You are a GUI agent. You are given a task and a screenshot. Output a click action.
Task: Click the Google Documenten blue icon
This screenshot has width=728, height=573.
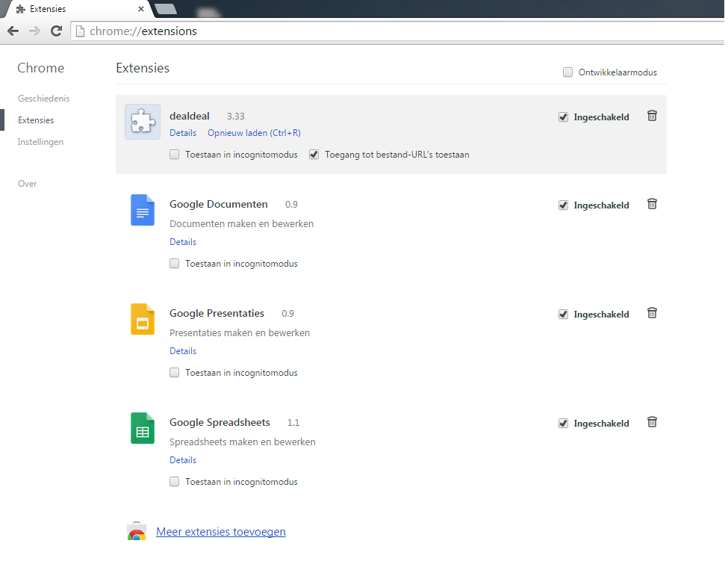142,210
